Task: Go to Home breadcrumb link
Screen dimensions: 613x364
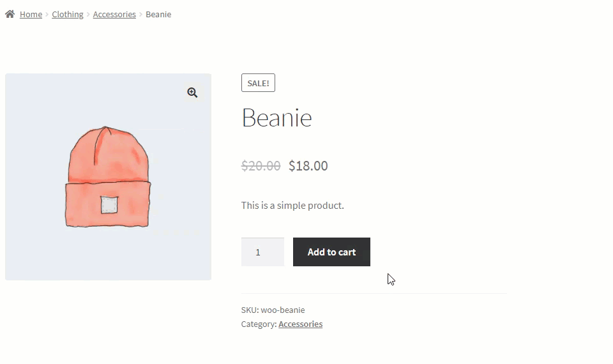Action: [31, 15]
